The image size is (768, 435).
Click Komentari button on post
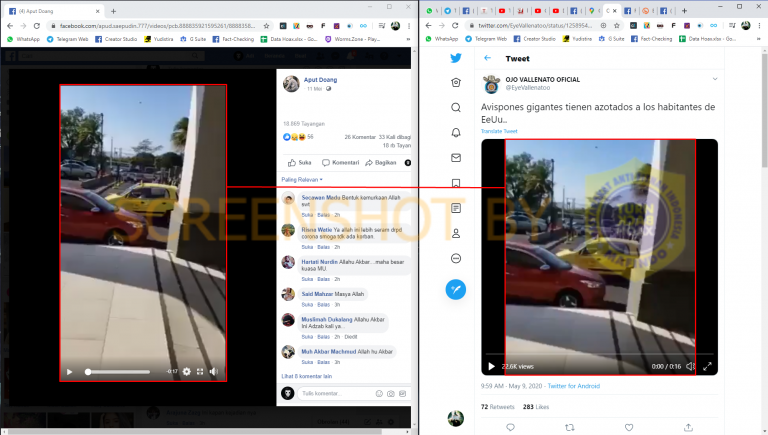click(x=340, y=163)
